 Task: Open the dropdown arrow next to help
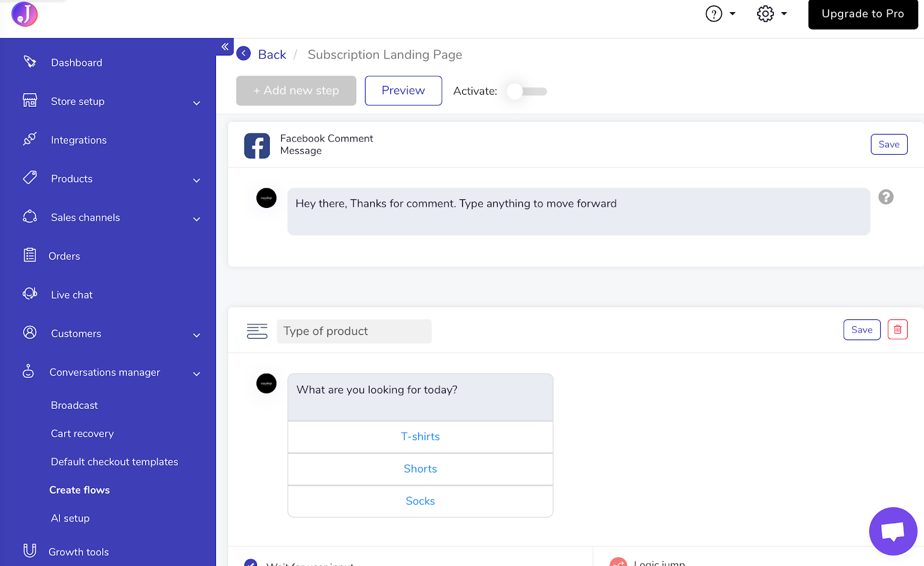click(733, 14)
